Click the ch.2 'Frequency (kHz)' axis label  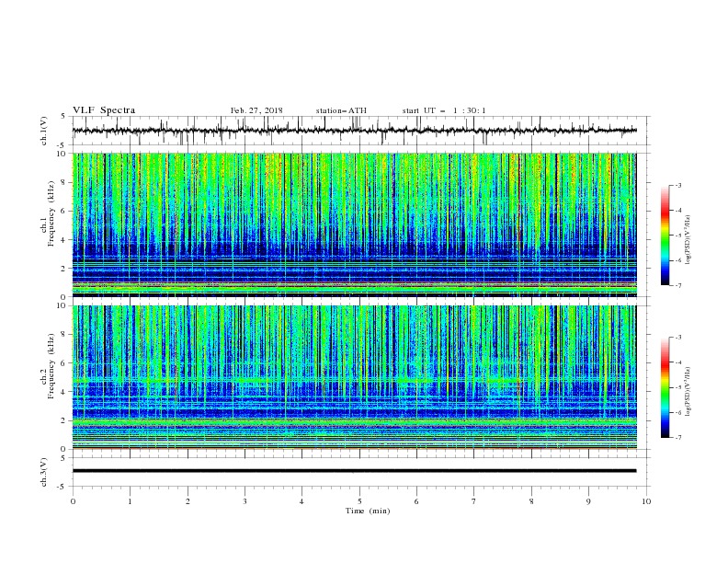pyautogui.click(x=51, y=365)
